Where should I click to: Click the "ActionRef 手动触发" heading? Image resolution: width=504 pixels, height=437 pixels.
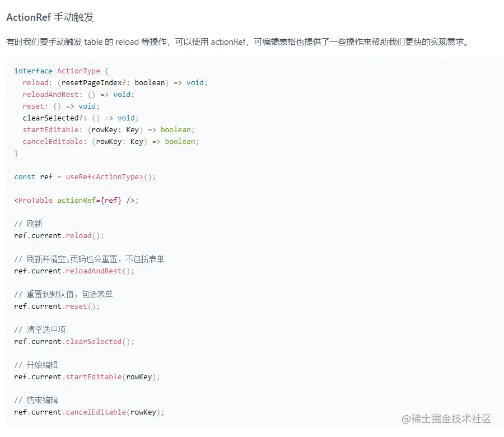tap(50, 17)
